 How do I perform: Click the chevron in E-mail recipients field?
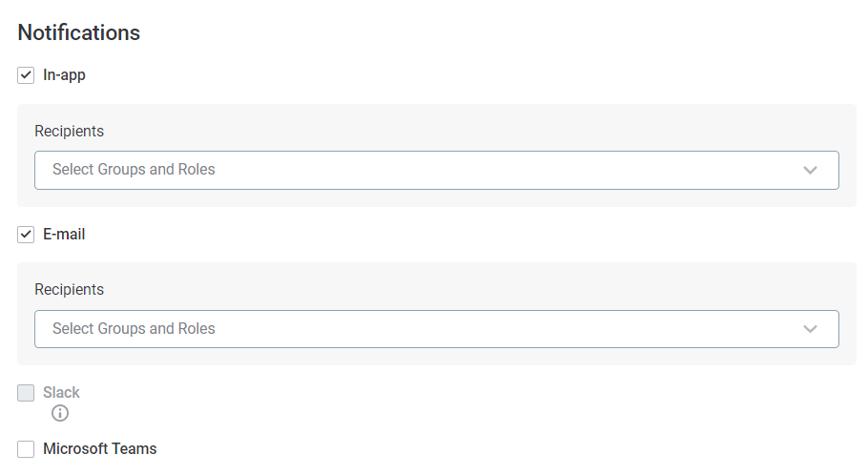click(810, 329)
